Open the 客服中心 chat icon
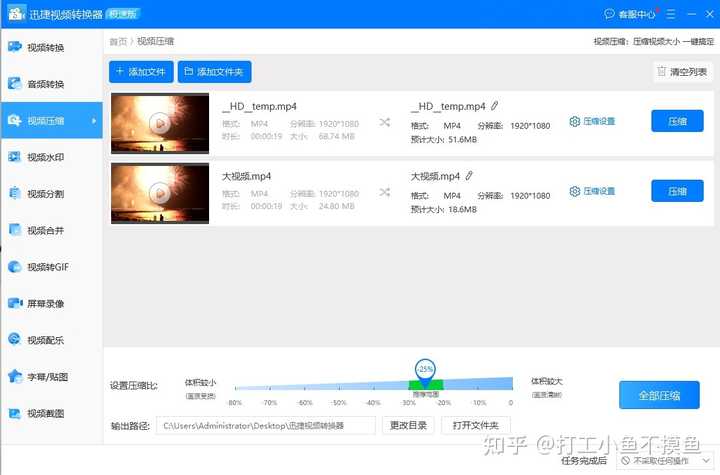720x475 pixels. pyautogui.click(x=609, y=14)
